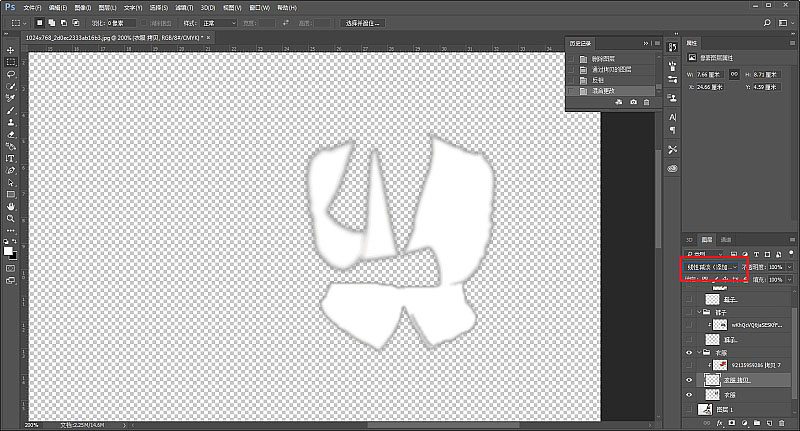Open the 窗口(W) menu
This screenshot has width=800, height=431.
(259, 8)
